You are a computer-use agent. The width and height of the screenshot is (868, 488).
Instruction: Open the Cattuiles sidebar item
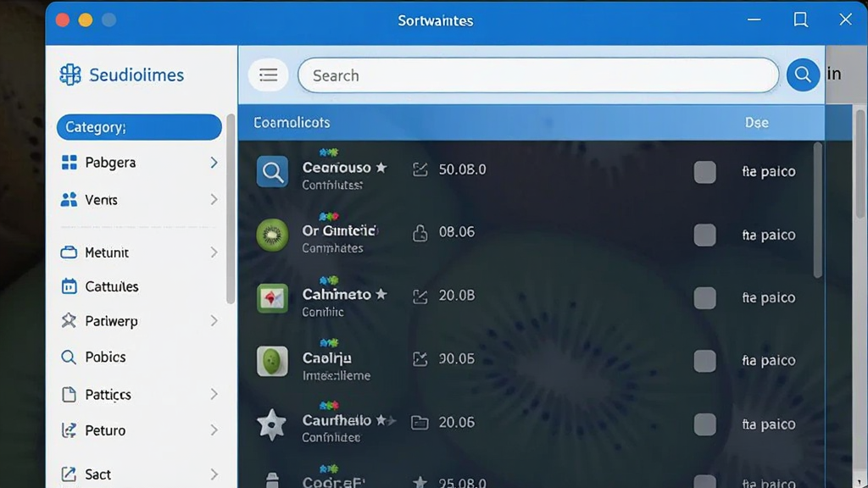click(x=140, y=286)
